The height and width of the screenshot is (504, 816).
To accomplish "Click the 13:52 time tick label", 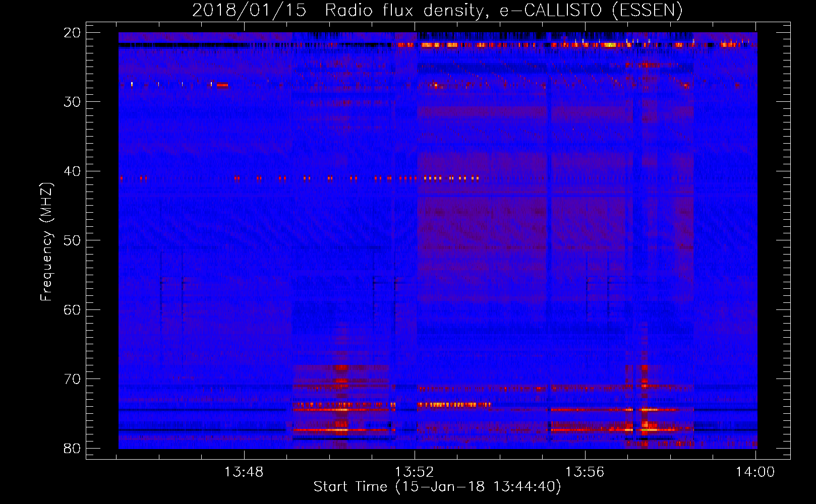I will pyautogui.click(x=415, y=472).
